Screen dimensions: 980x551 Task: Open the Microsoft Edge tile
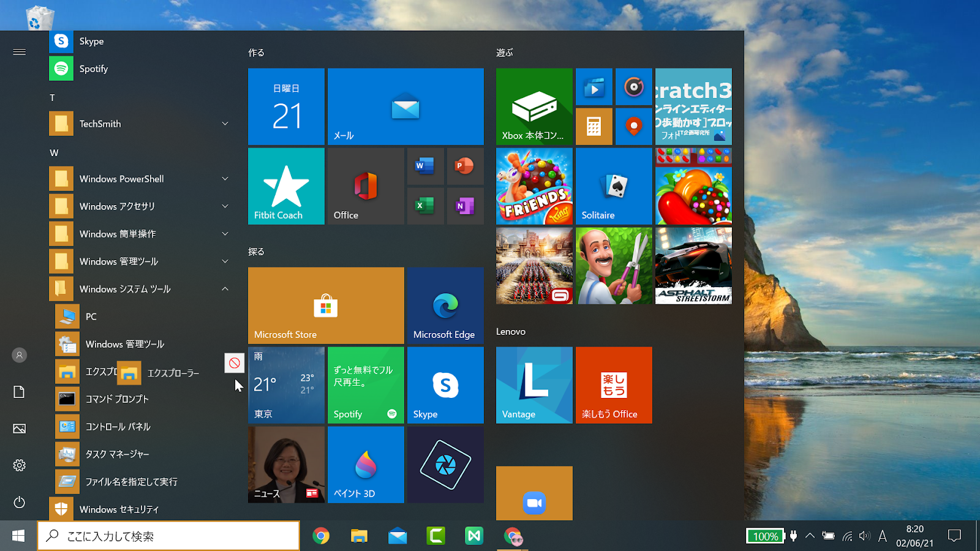[445, 305]
